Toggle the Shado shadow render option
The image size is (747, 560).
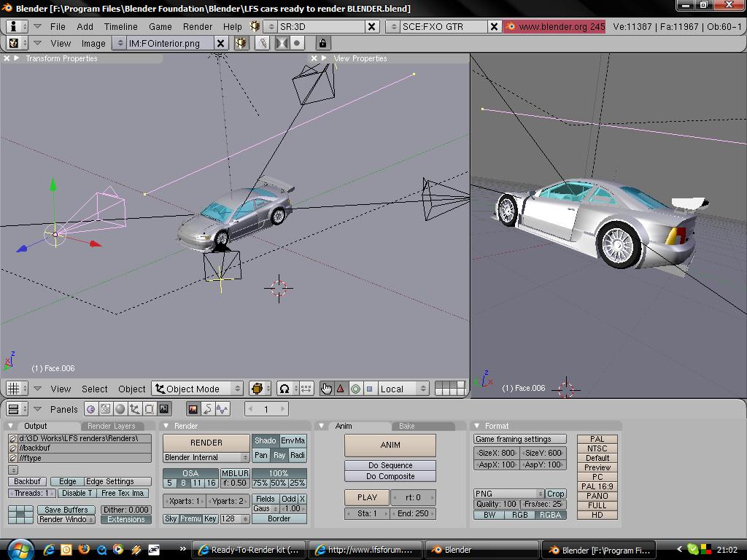[266, 441]
